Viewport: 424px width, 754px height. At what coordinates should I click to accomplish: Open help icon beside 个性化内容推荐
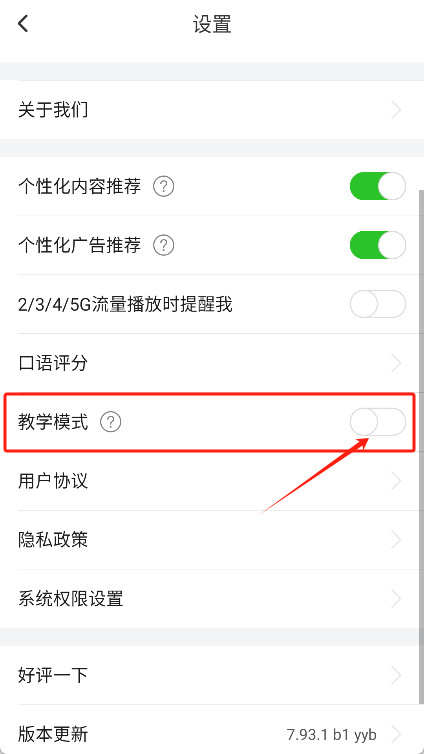(163, 186)
